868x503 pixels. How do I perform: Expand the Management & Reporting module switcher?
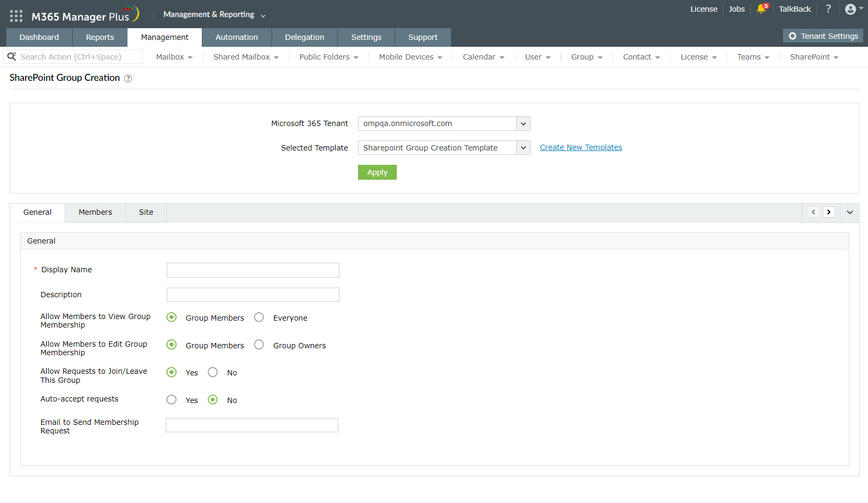[214, 14]
